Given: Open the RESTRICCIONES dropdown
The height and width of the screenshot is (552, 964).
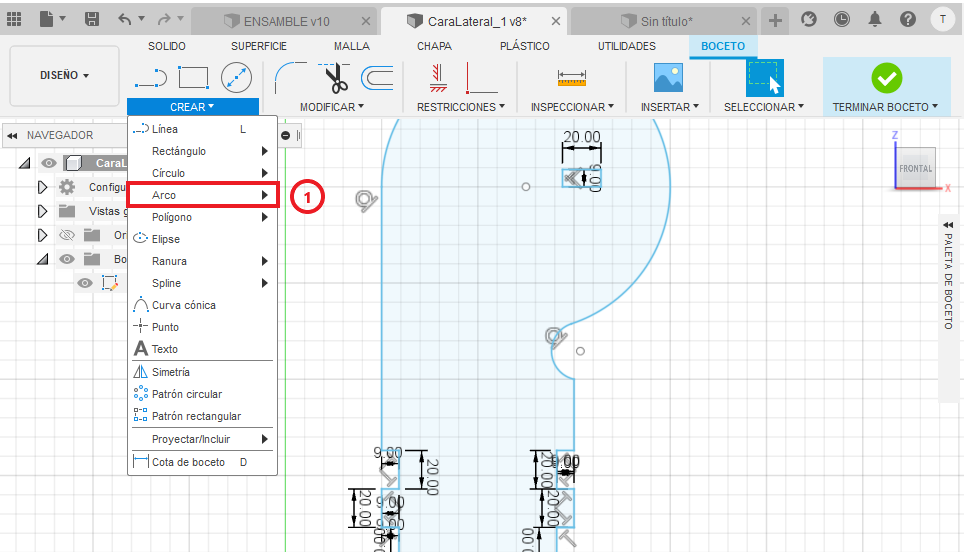Looking at the screenshot, I should pos(460,107).
